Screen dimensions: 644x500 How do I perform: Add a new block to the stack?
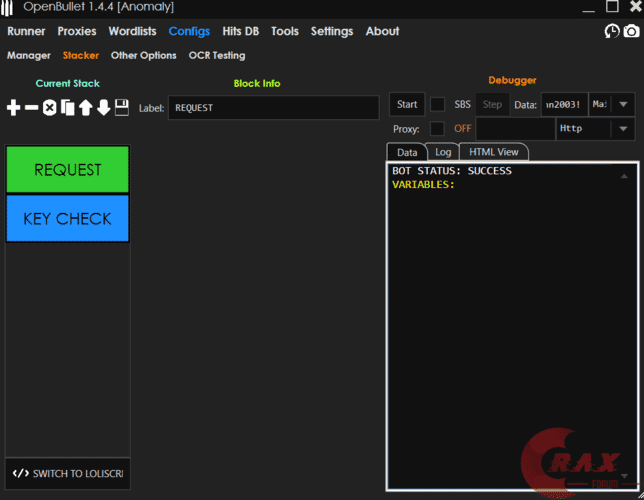[x=13, y=108]
